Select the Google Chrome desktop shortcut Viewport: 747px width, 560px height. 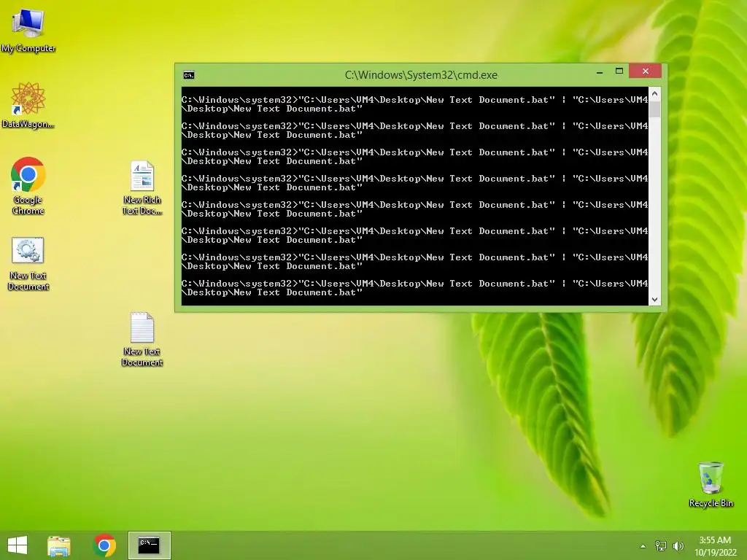click(x=28, y=186)
